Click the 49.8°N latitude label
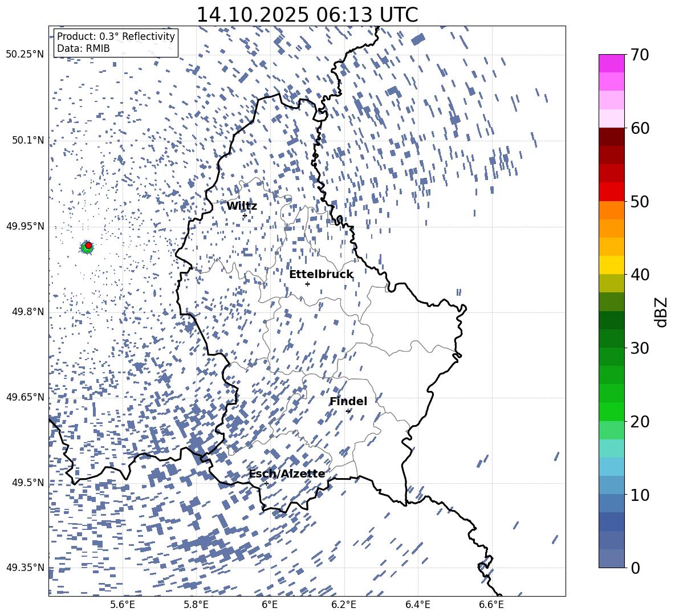This screenshot has width=675, height=616. [28, 312]
